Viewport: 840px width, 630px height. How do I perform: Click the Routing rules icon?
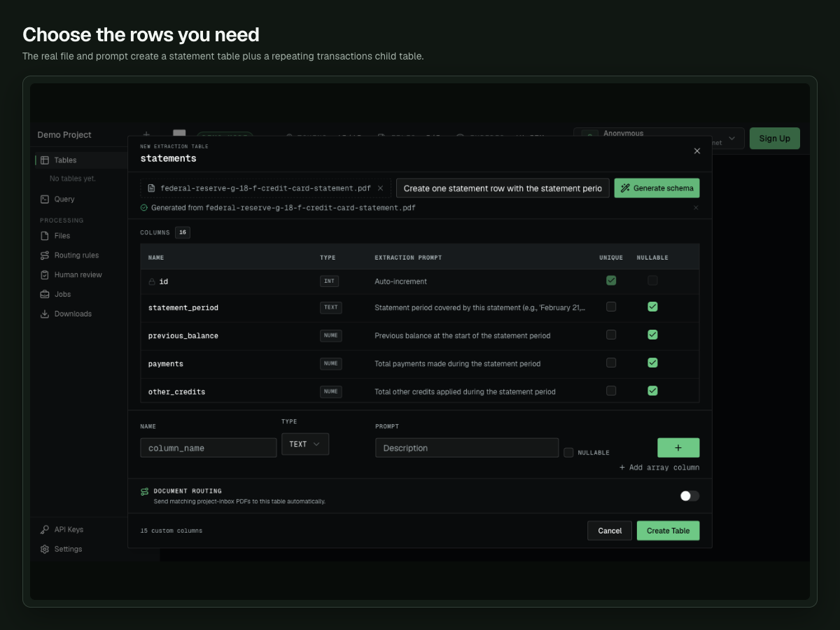(45, 255)
